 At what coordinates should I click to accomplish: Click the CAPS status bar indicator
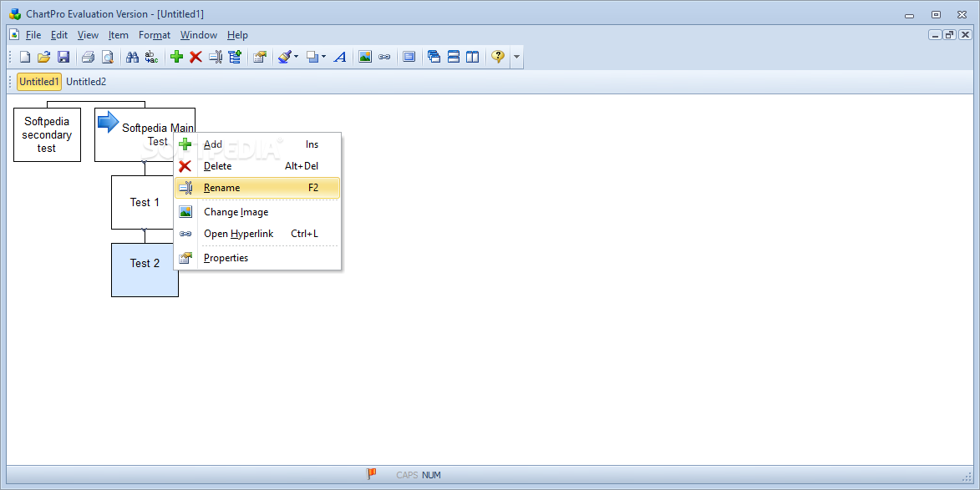(407, 475)
